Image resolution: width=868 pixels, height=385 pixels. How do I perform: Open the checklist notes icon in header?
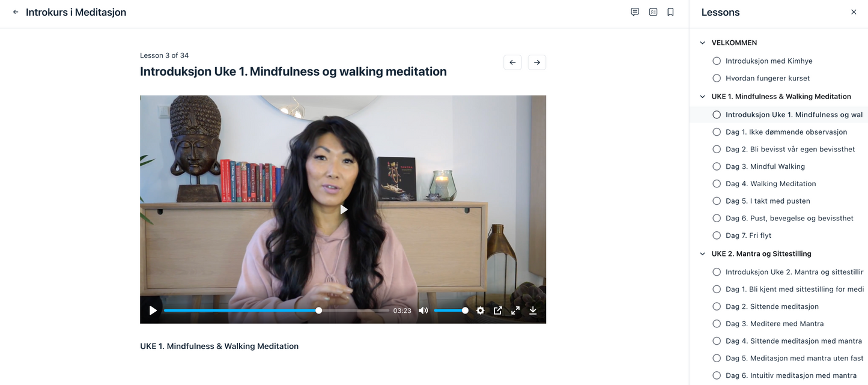[x=653, y=12]
